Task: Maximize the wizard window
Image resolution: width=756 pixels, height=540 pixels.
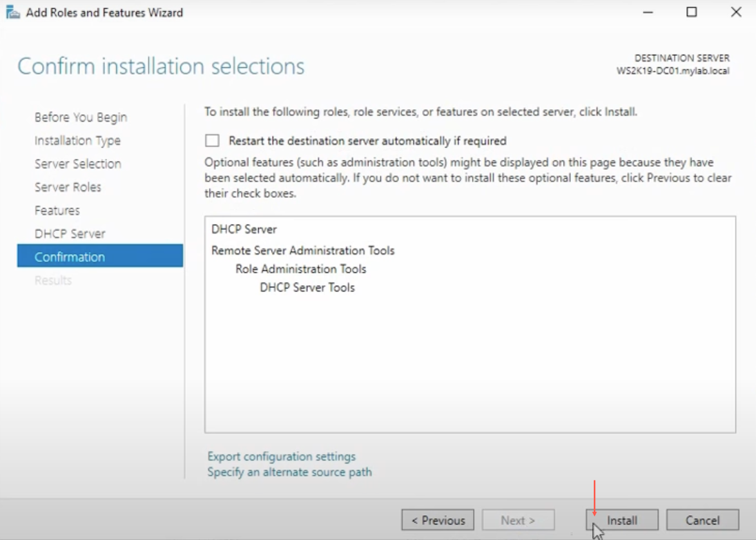Action: coord(691,12)
